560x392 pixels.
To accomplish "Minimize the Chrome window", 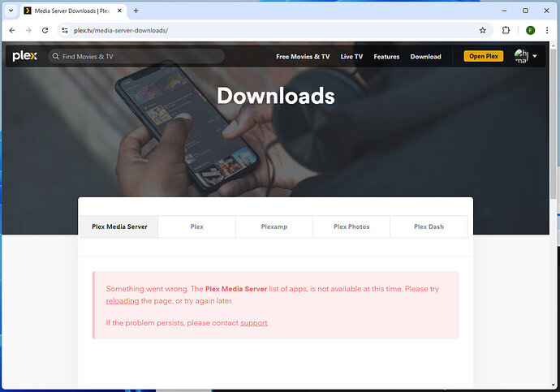I will tap(504, 11).
